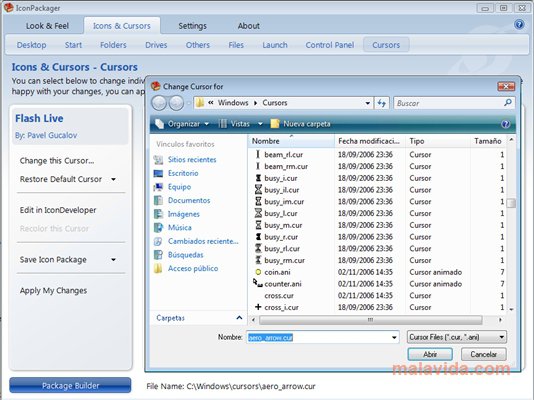534x400 pixels.
Task: Select the beam_rl.cur cursor icon
Action: point(258,155)
